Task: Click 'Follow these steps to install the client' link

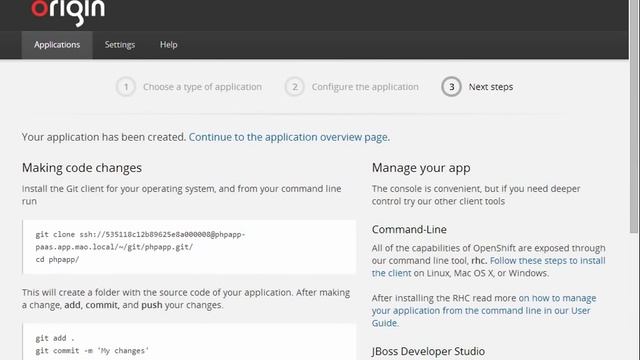Action: click(489, 267)
